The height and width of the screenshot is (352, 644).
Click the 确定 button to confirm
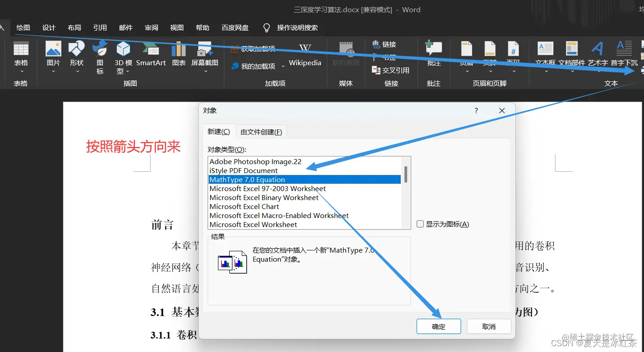(439, 326)
